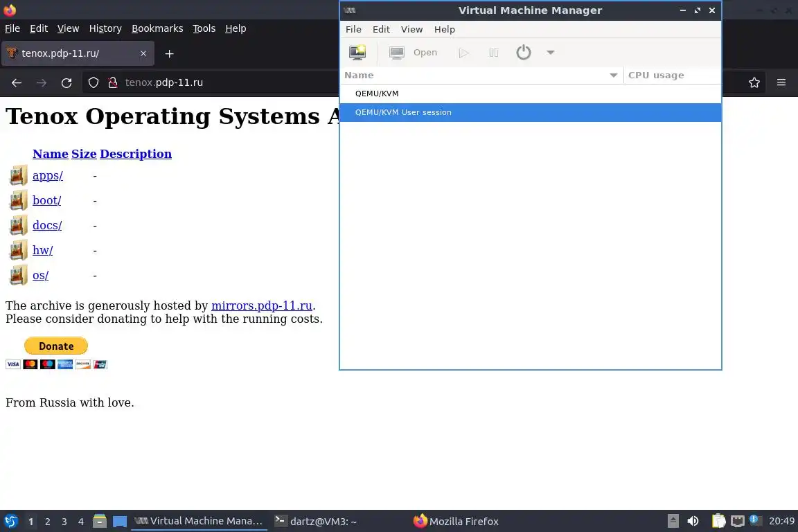Open the Firefox hamburger menu
This screenshot has height=532, width=798.
click(x=781, y=82)
